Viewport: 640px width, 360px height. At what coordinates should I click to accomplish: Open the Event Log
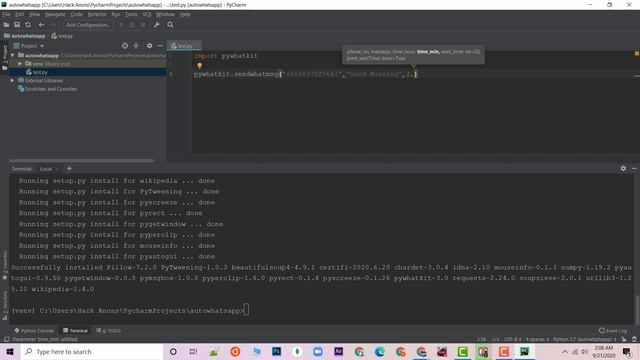(613, 331)
